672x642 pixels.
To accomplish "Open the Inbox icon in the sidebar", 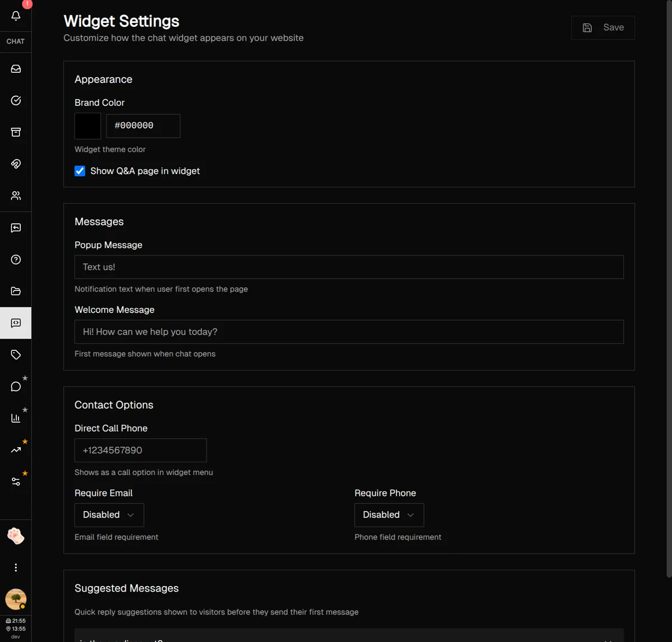I will 16,68.
